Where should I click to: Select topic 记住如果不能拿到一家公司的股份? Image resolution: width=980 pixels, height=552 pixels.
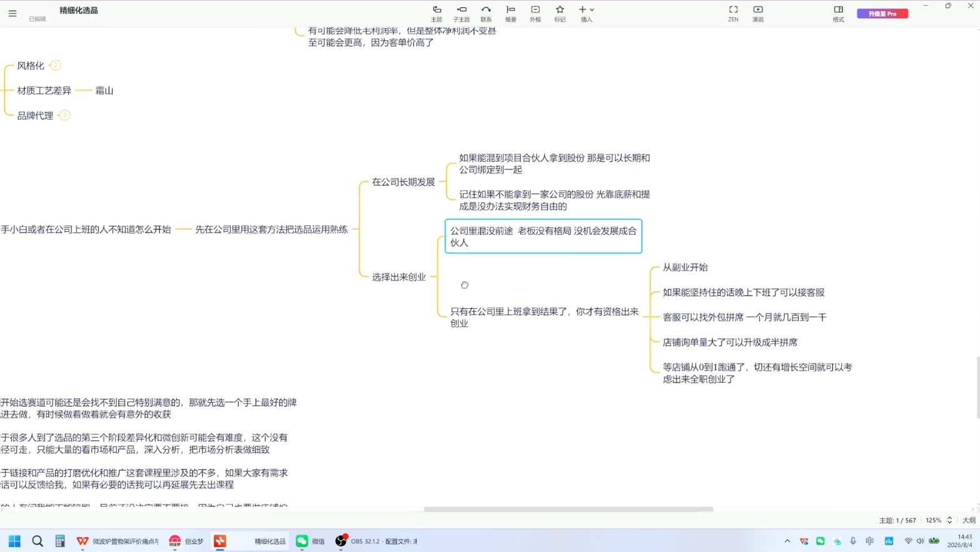555,200
